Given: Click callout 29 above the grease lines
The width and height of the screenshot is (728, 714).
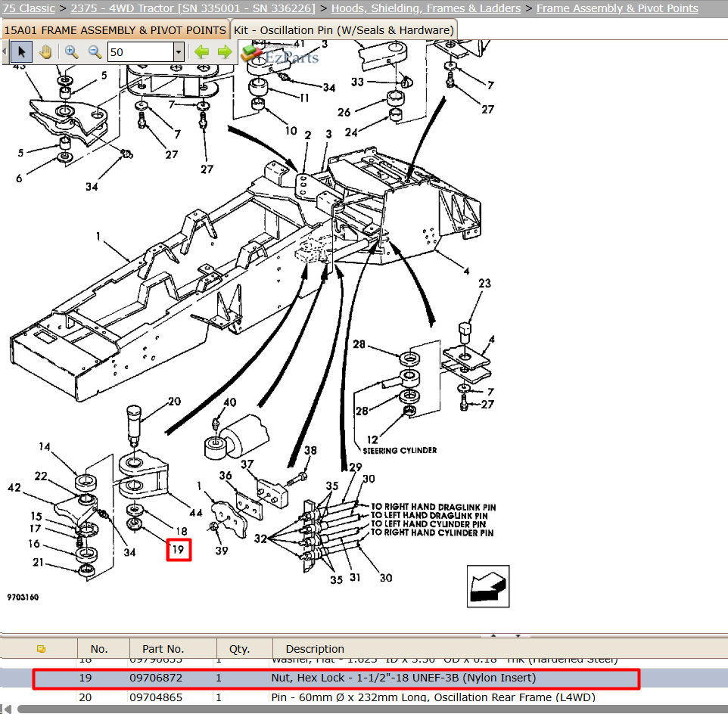Looking at the screenshot, I should point(356,467).
